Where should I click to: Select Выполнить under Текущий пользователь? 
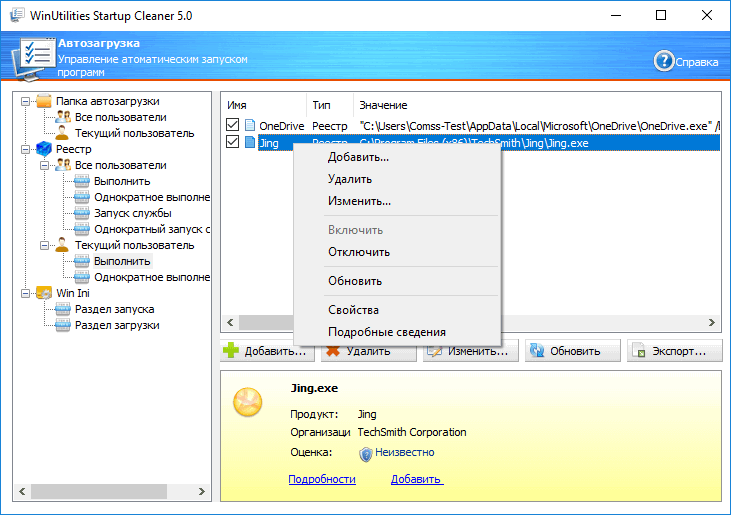point(122,261)
